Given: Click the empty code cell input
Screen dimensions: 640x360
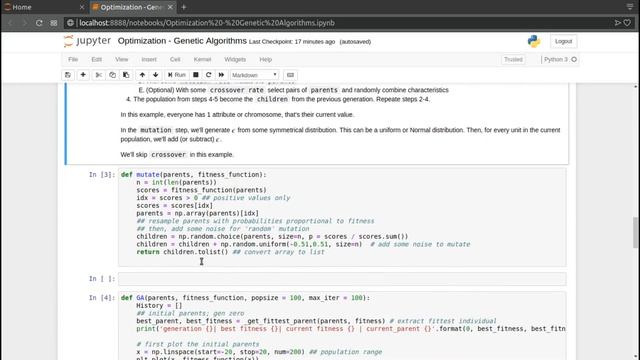Looking at the screenshot, I should tap(342, 279).
